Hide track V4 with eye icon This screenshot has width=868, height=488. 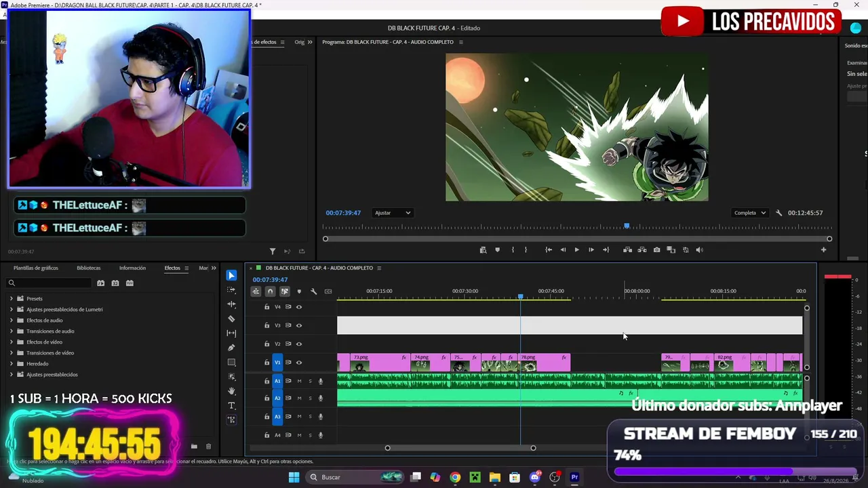pos(299,307)
